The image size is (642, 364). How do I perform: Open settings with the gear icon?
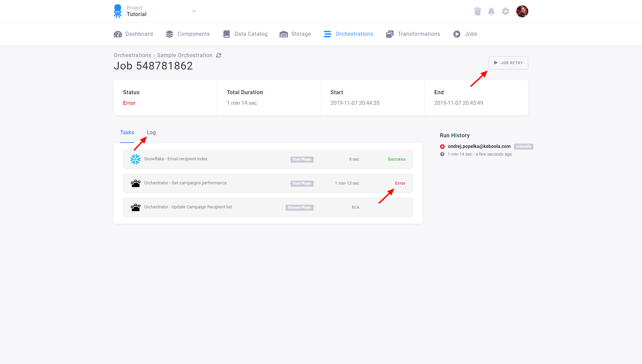point(505,11)
